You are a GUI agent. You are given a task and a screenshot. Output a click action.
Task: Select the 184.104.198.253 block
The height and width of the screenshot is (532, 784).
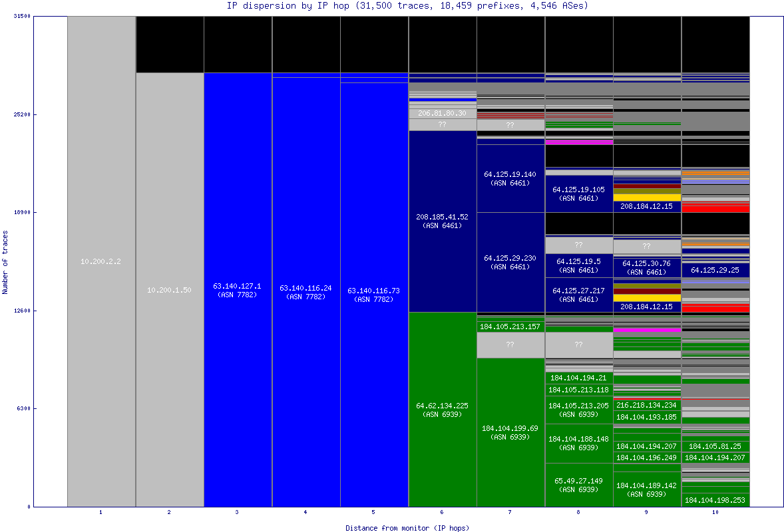pyautogui.click(x=715, y=500)
